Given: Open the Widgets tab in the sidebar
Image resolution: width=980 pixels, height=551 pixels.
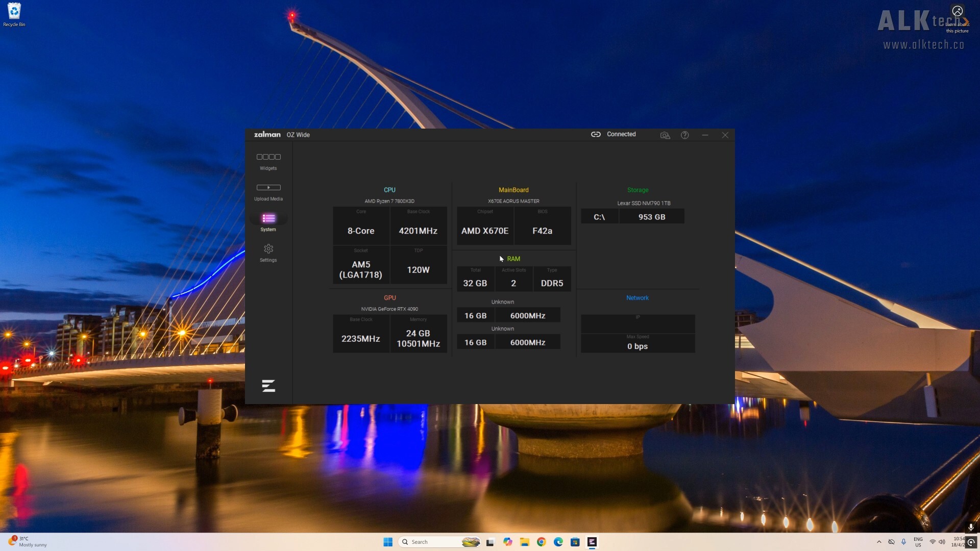Looking at the screenshot, I should point(268,161).
